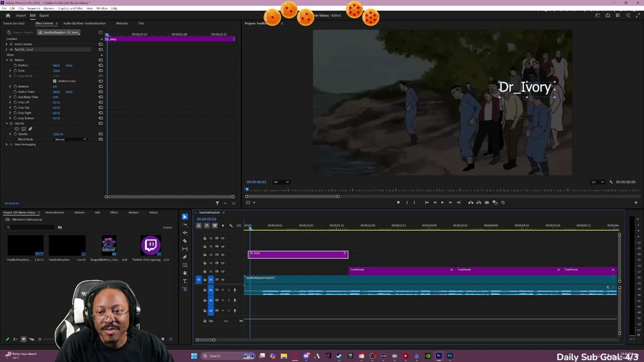This screenshot has width=644, height=362.
Task: Click the V1 source patching button
Action: tap(199, 280)
